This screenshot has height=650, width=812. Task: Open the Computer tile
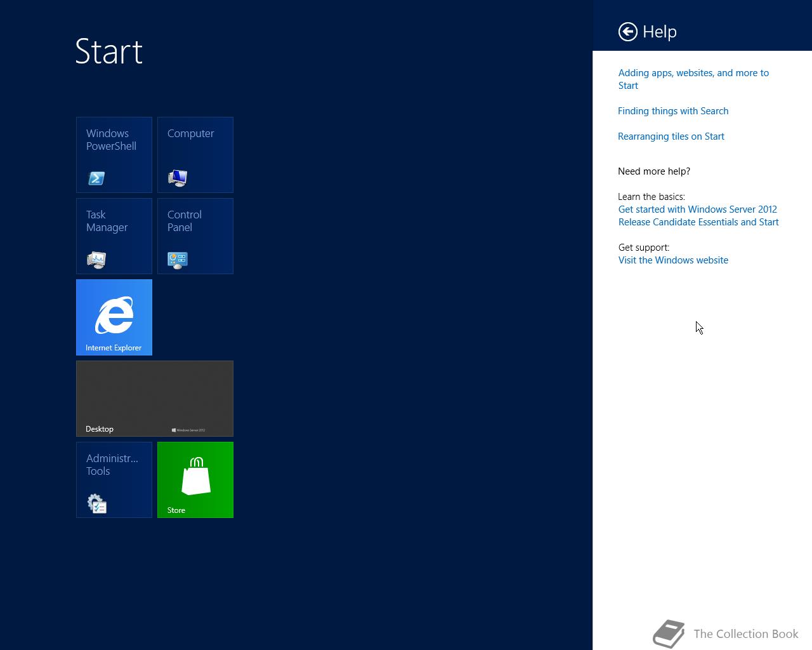pos(195,155)
